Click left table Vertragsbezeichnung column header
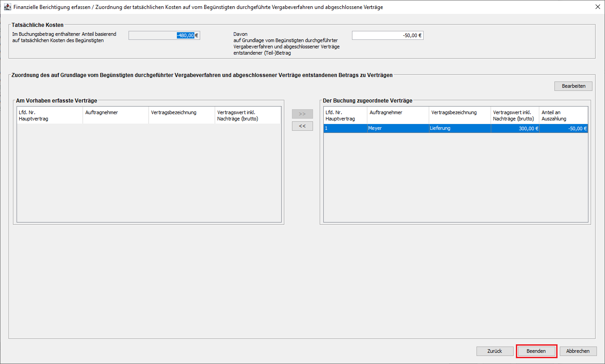Screen dimensions: 605x364 (181, 116)
